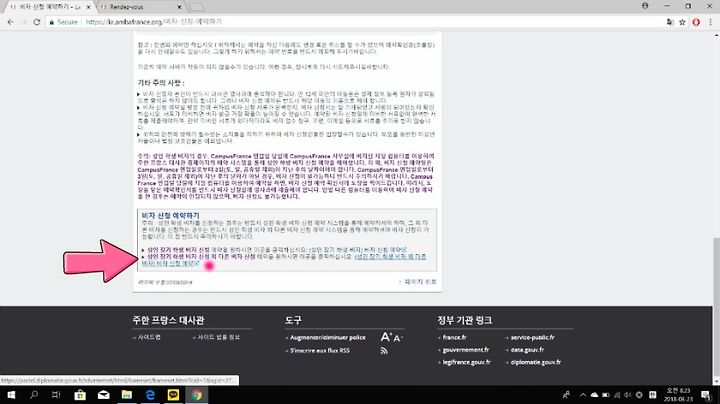Click the small A- decrease font icon

click(x=397, y=338)
